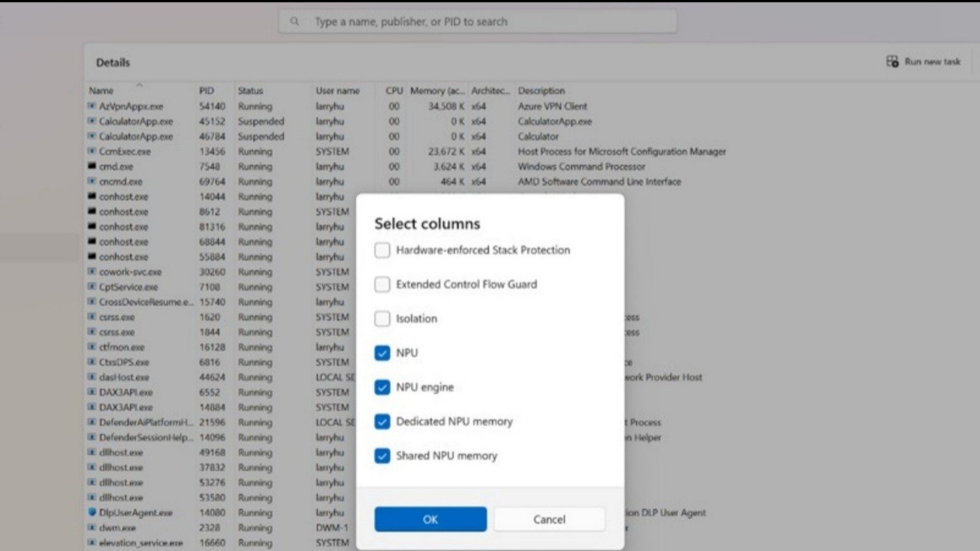This screenshot has height=551, width=980.
Task: Click the 23,672 K memory value
Action: click(446, 151)
